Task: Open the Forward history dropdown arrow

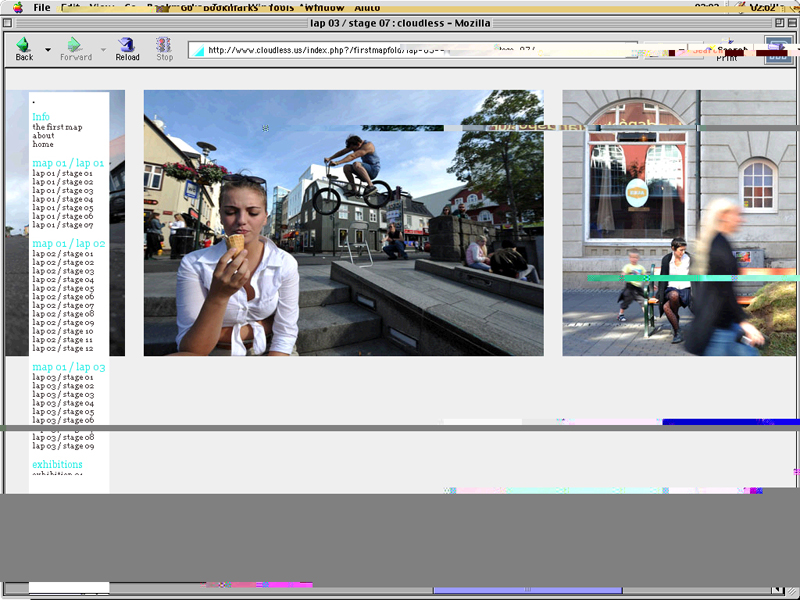Action: tap(103, 49)
